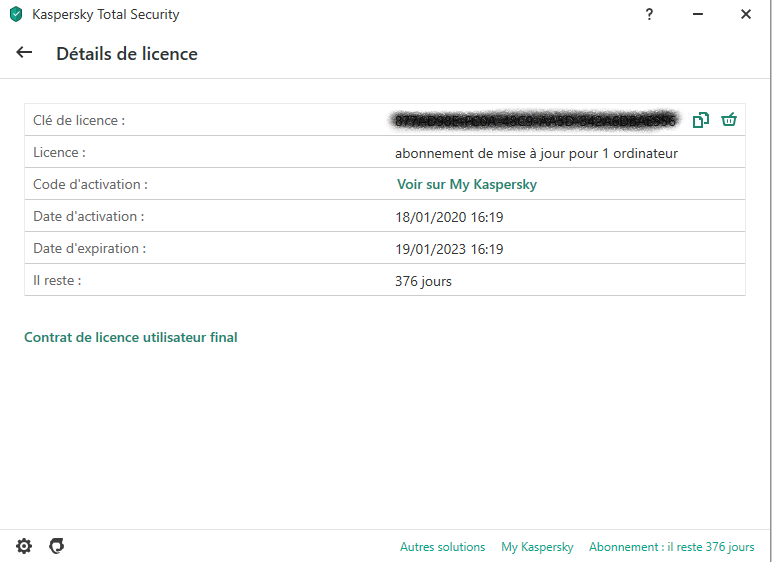Open the Voir sur My Kaspersky link
Viewport: 772px width, 562px height.
tap(467, 185)
